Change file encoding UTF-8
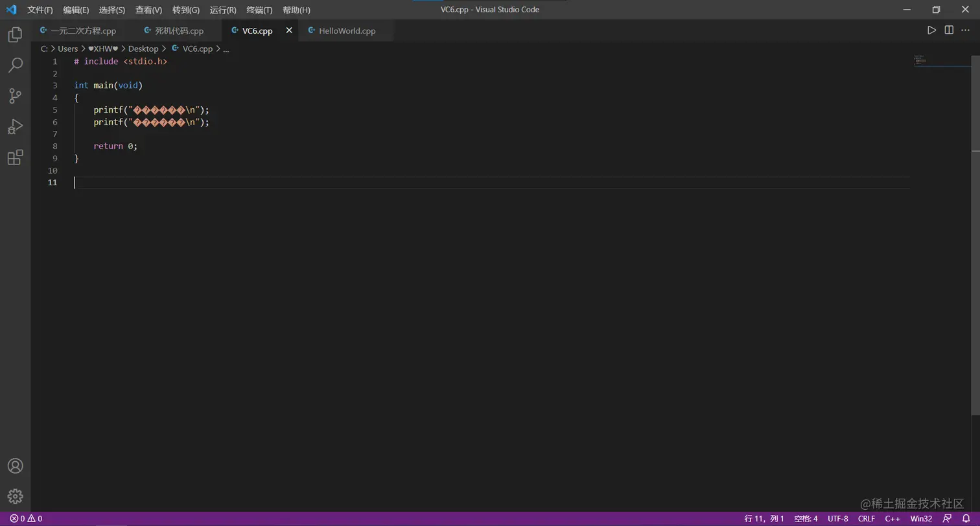Screen dimensions: 980x526 point(837,518)
